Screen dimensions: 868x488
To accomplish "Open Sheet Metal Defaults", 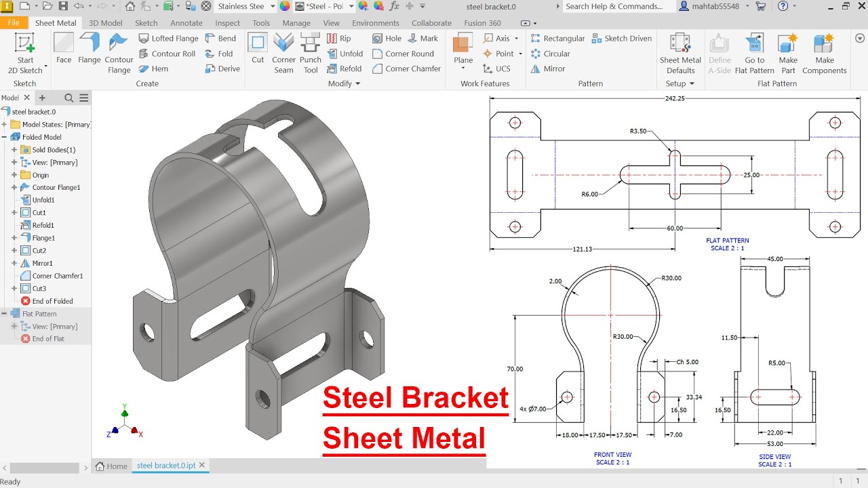I will tap(680, 54).
